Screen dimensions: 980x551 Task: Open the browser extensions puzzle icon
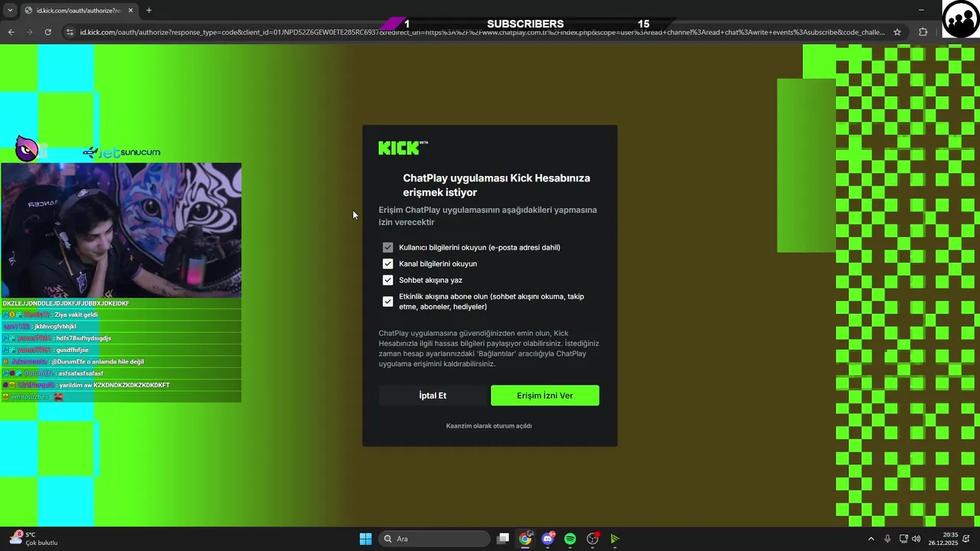pos(923,32)
